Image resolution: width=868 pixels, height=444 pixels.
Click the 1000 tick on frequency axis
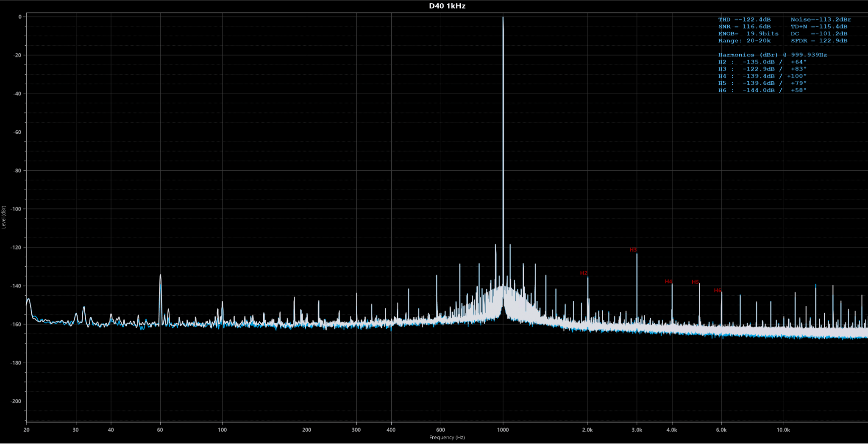[x=503, y=430]
